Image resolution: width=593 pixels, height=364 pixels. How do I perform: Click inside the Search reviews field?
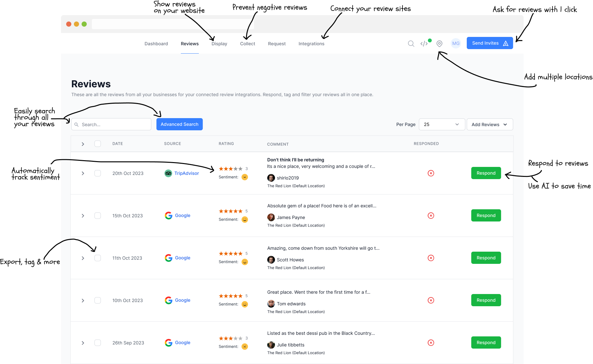click(x=111, y=124)
